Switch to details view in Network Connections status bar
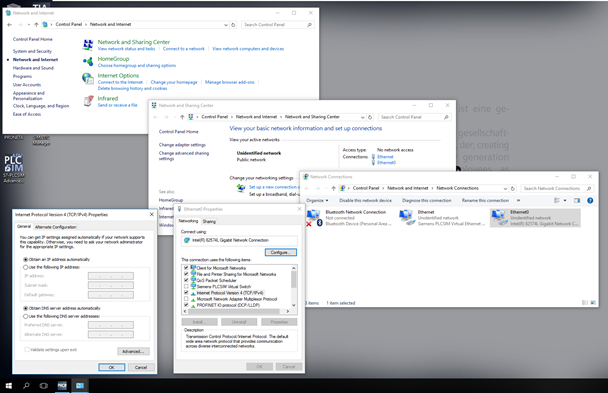The image size is (608, 393). pos(585,303)
